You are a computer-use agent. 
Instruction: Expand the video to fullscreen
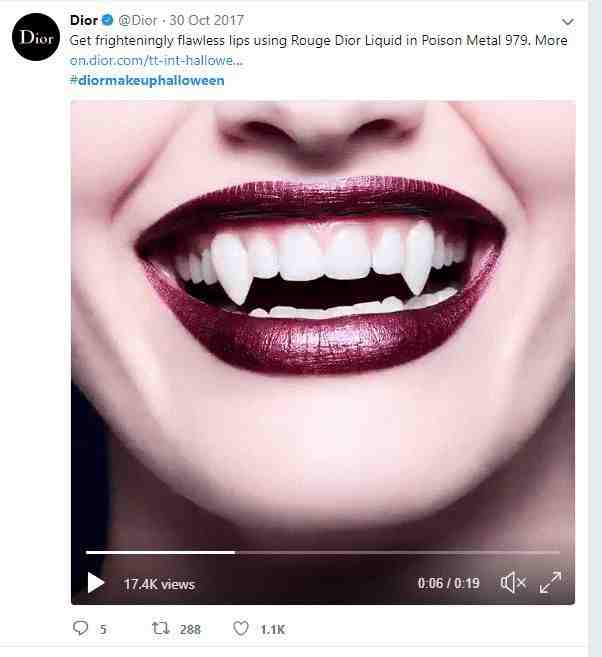pos(550,582)
